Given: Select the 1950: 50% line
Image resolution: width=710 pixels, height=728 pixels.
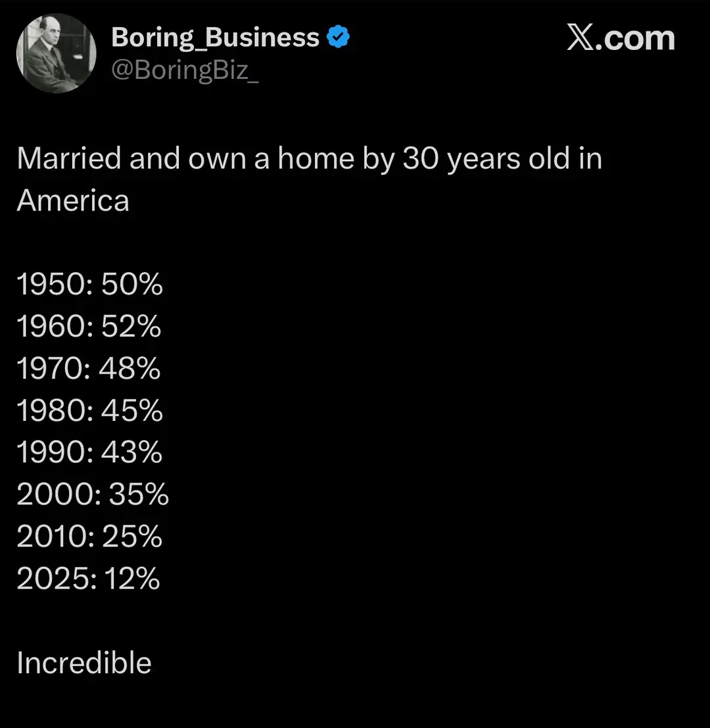Looking at the screenshot, I should (90, 284).
